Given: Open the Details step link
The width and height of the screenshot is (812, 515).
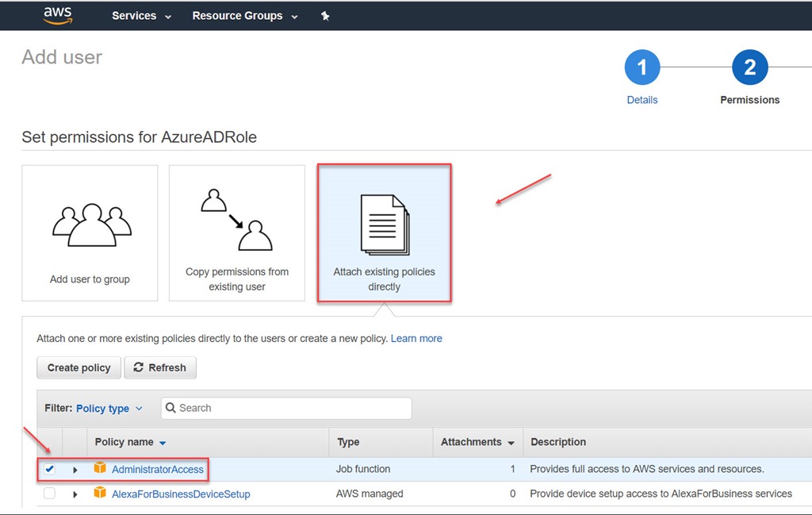Looking at the screenshot, I should tap(642, 100).
